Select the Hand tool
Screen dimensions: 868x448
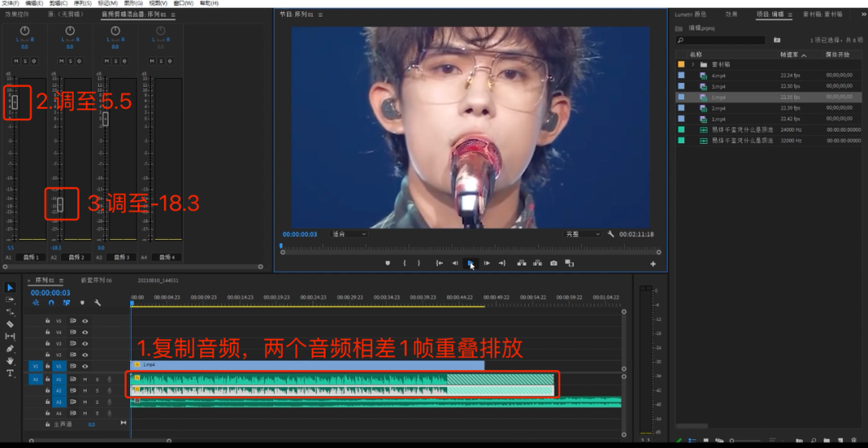[x=10, y=360]
